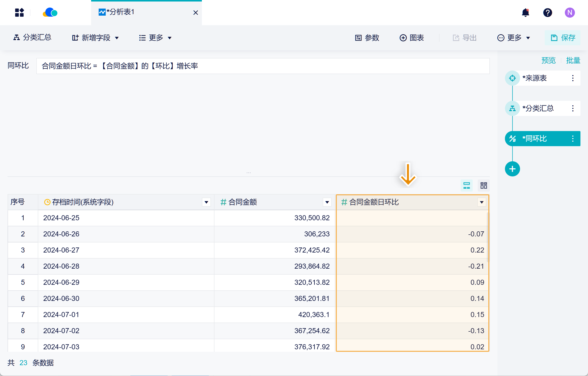Expand 合同金额日环比 column dropdown arrow
Viewport: 588px width, 376px height.
pos(482,202)
